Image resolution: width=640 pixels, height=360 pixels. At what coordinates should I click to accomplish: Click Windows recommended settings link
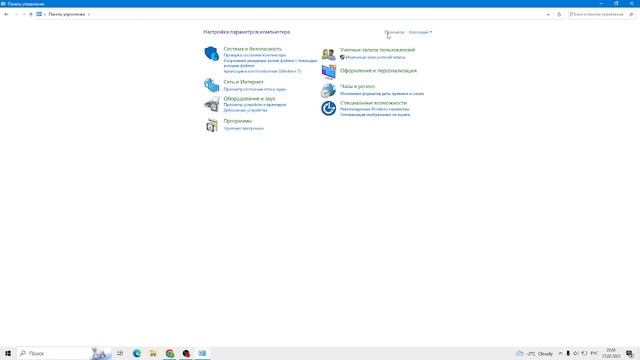[374, 109]
